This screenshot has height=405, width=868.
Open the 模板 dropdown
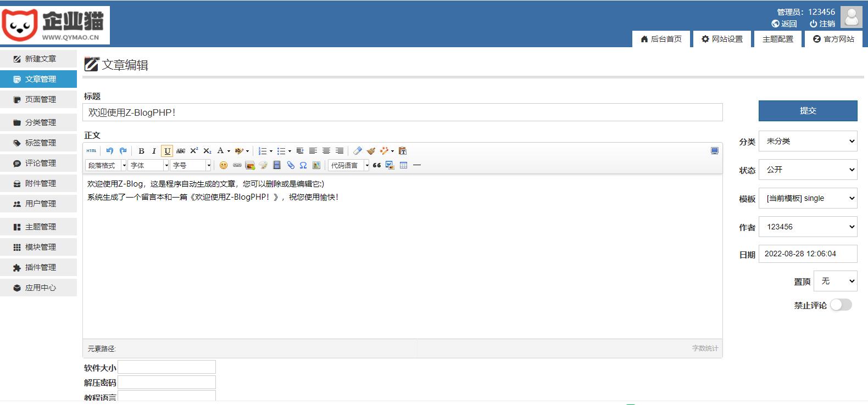click(808, 198)
